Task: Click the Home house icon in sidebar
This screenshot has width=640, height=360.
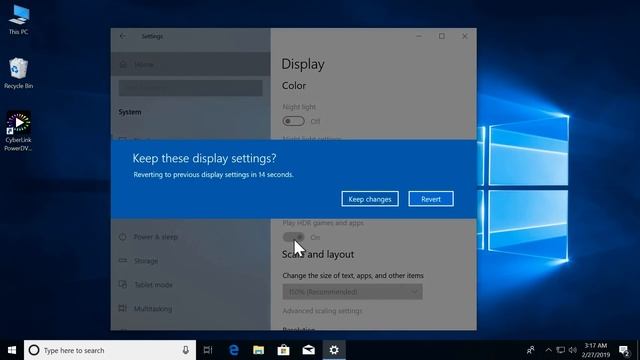Action: click(x=123, y=64)
